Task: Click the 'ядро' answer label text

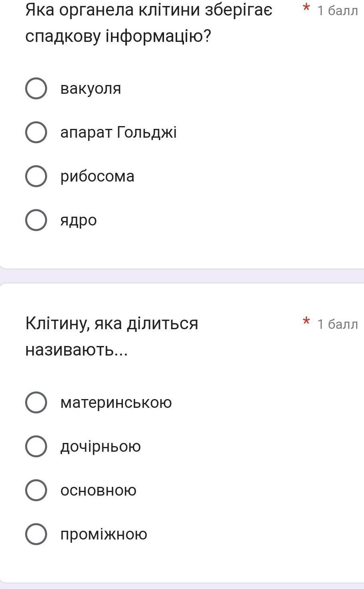Action: coord(79,220)
